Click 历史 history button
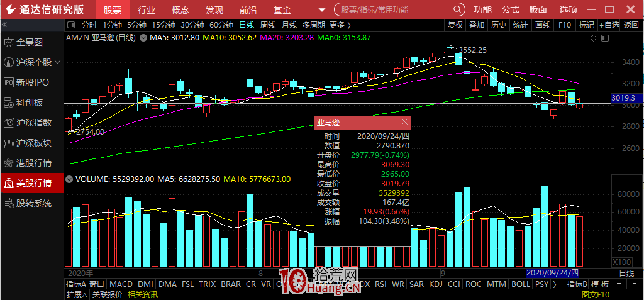 [499, 25]
